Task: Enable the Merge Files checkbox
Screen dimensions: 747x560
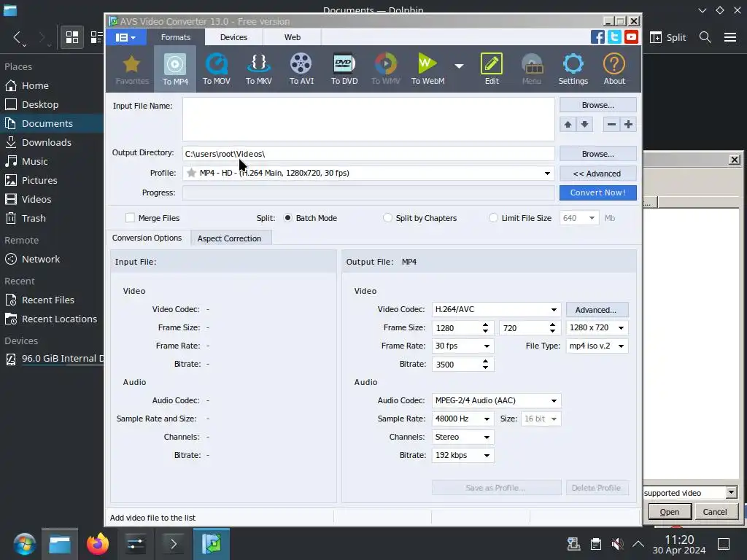Action: [x=130, y=217]
